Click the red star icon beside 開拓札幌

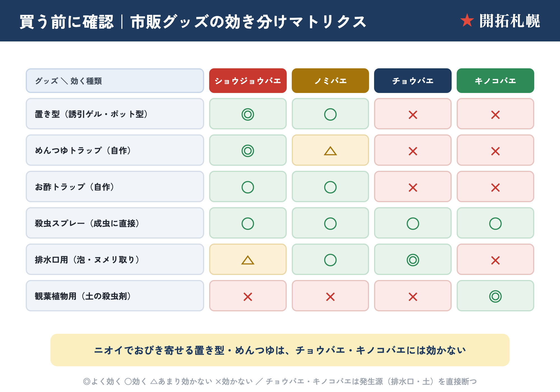point(467,20)
